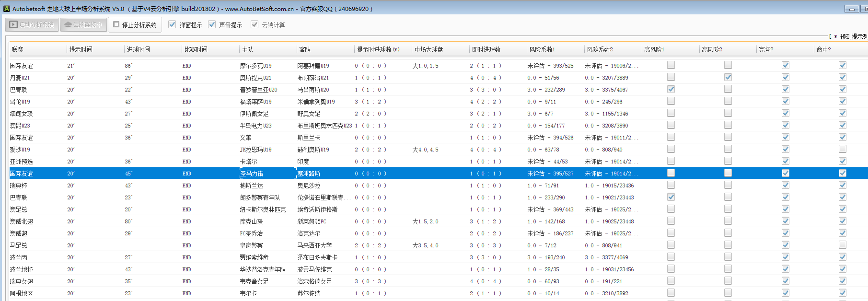This screenshot has height=301, width=868.
Task: Click the 风险系数1 column header
Action: [542, 49]
